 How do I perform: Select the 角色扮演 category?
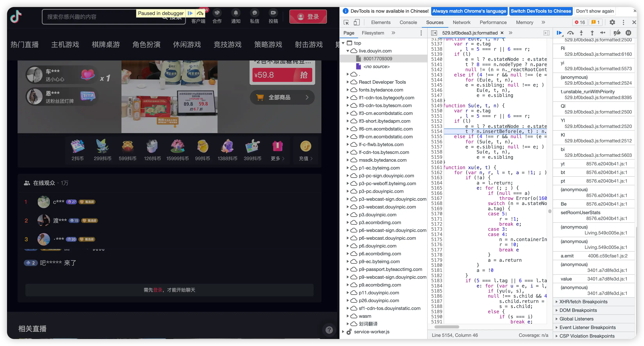pos(146,44)
